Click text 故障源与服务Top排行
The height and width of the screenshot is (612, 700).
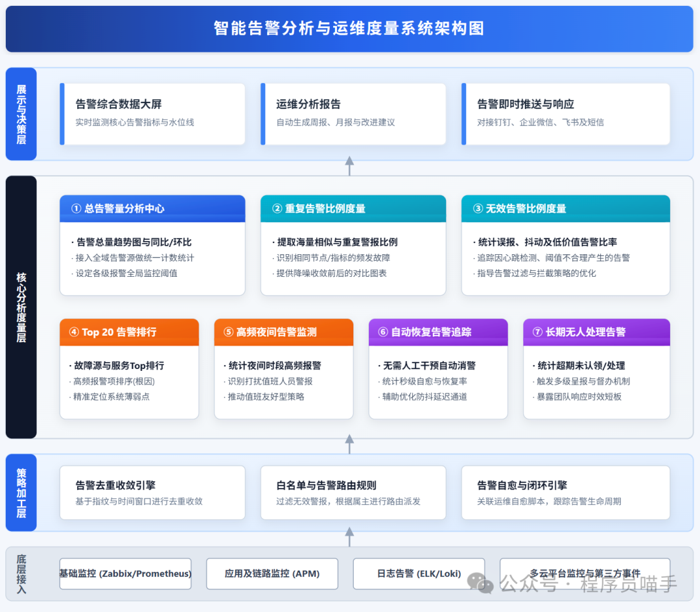pos(119,366)
